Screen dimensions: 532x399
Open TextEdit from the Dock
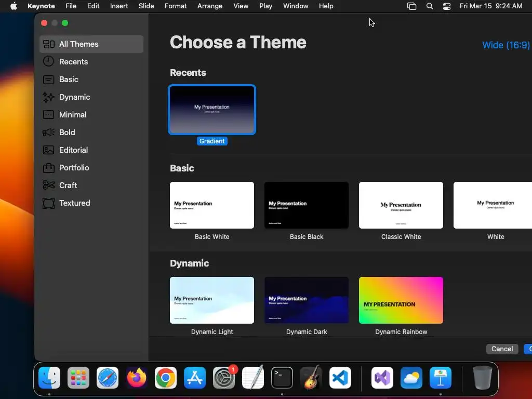(x=253, y=378)
